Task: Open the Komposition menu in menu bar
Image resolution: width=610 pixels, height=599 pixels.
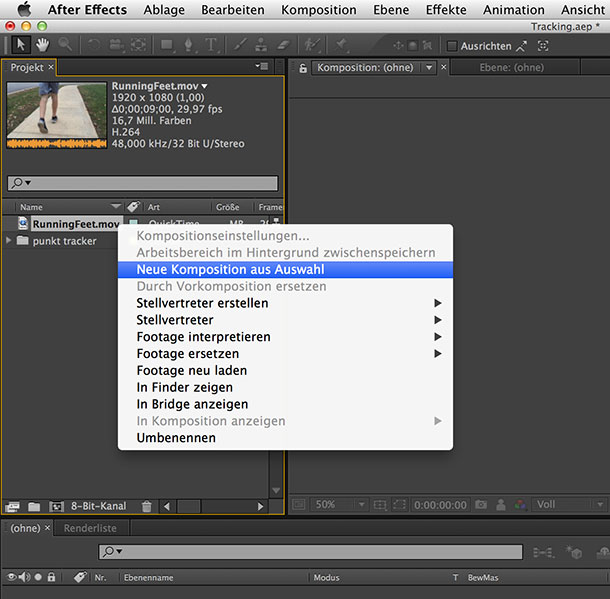Action: [x=319, y=10]
